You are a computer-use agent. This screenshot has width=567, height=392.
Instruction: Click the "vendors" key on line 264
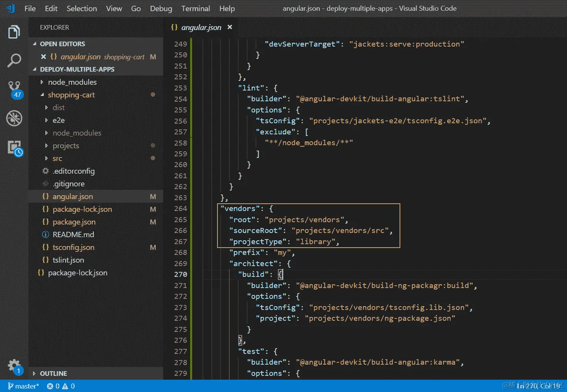pyautogui.click(x=240, y=208)
